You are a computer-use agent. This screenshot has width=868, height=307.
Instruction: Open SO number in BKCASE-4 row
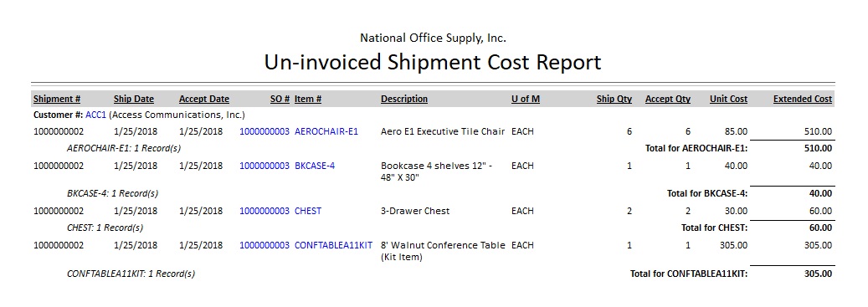pos(264,166)
